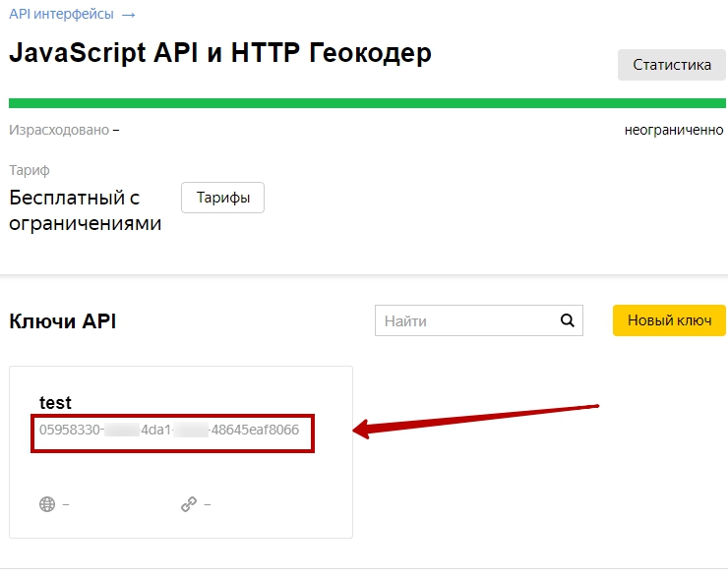Click the chain link icon in test card
This screenshot has width=728, height=577.
(189, 503)
